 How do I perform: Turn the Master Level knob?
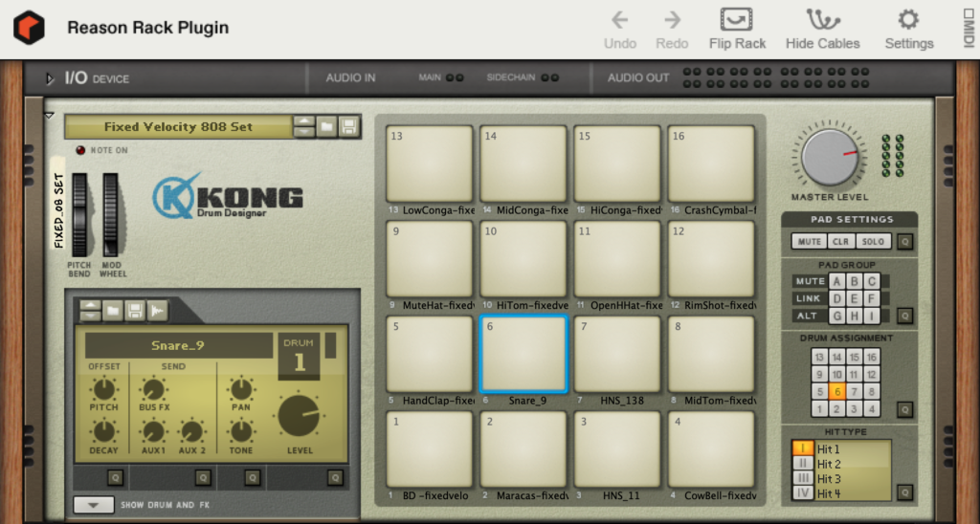click(x=830, y=157)
